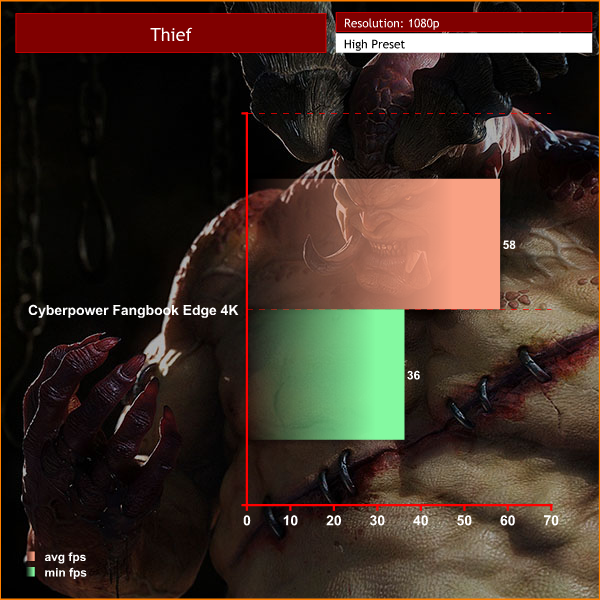Click the Thief title banner
Viewport: 600px width, 600px height.
[171, 33]
